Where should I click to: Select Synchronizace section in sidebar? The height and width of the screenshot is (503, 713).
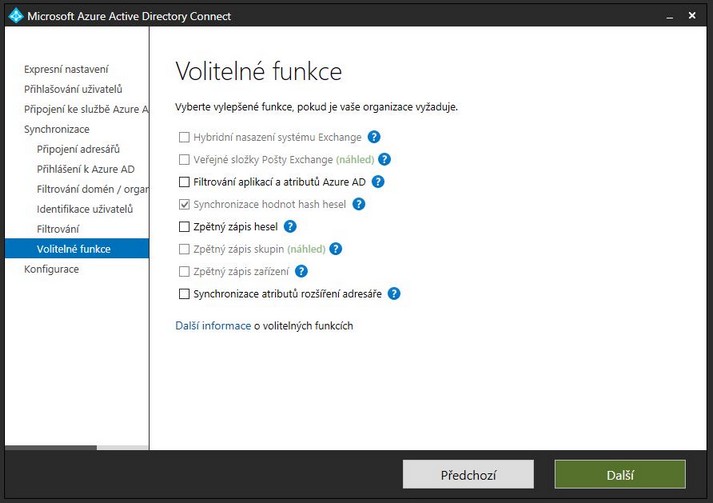(57, 129)
